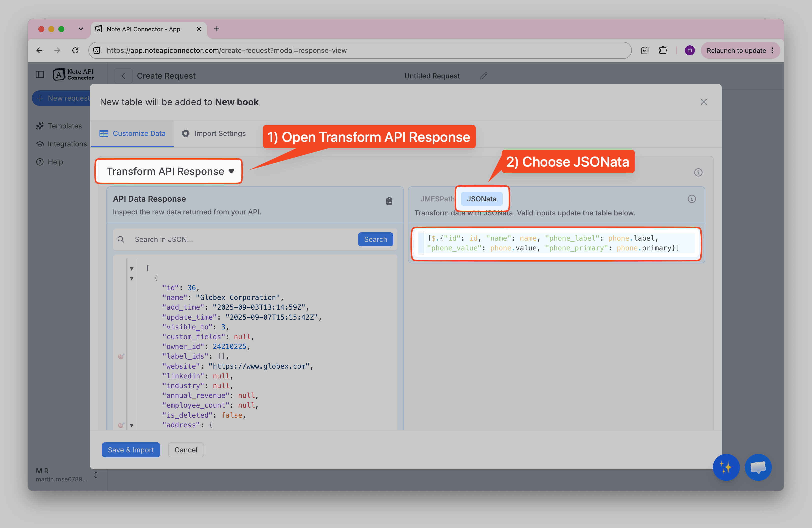Image resolution: width=812 pixels, height=528 pixels.
Task: Open info icon for Transform API Response section
Action: [x=698, y=172]
